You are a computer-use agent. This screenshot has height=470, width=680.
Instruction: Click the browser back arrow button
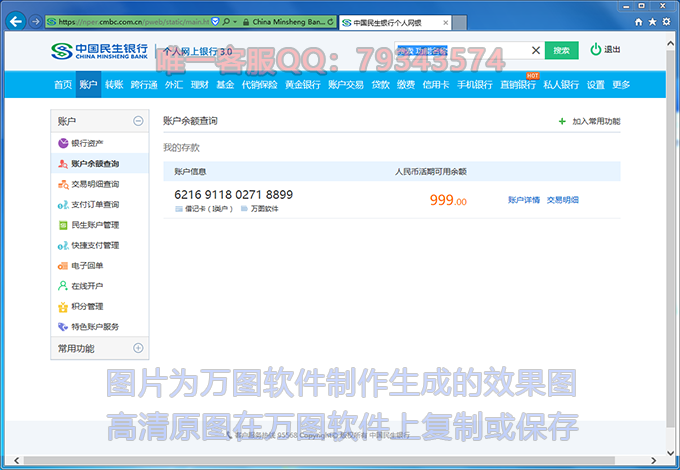pos(16,21)
